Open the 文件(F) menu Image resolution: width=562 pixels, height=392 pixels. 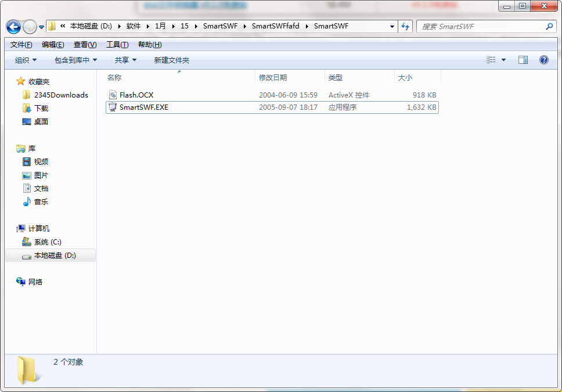pyautogui.click(x=21, y=45)
